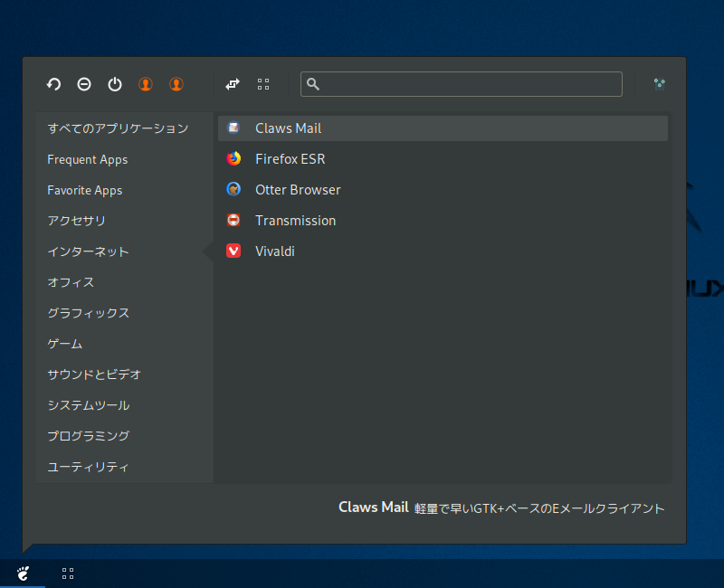Choose the サウンドとビデオ category
The width and height of the screenshot is (724, 588).
pyautogui.click(x=94, y=375)
